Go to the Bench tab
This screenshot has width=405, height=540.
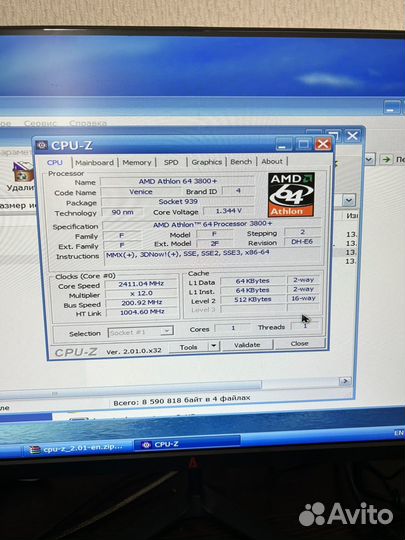pos(241,162)
